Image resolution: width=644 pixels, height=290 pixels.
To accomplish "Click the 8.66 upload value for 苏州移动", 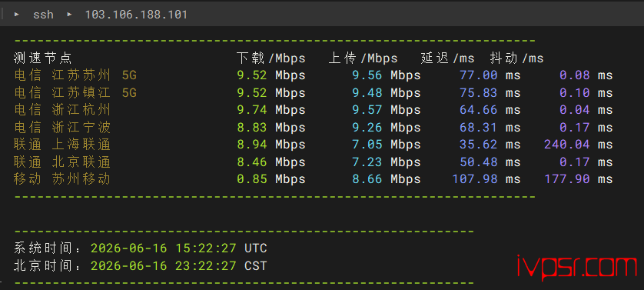I will [367, 179].
